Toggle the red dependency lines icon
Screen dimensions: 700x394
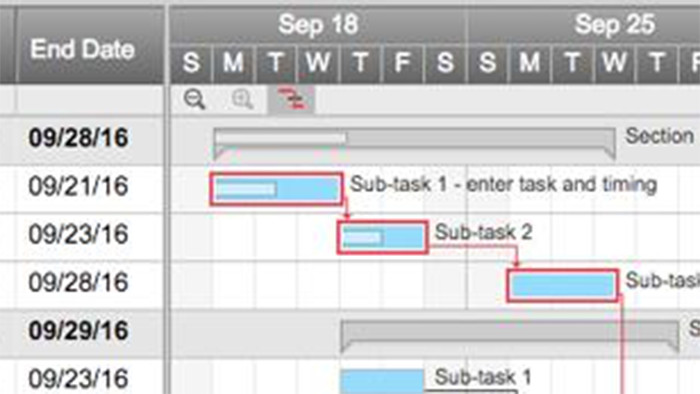[291, 99]
